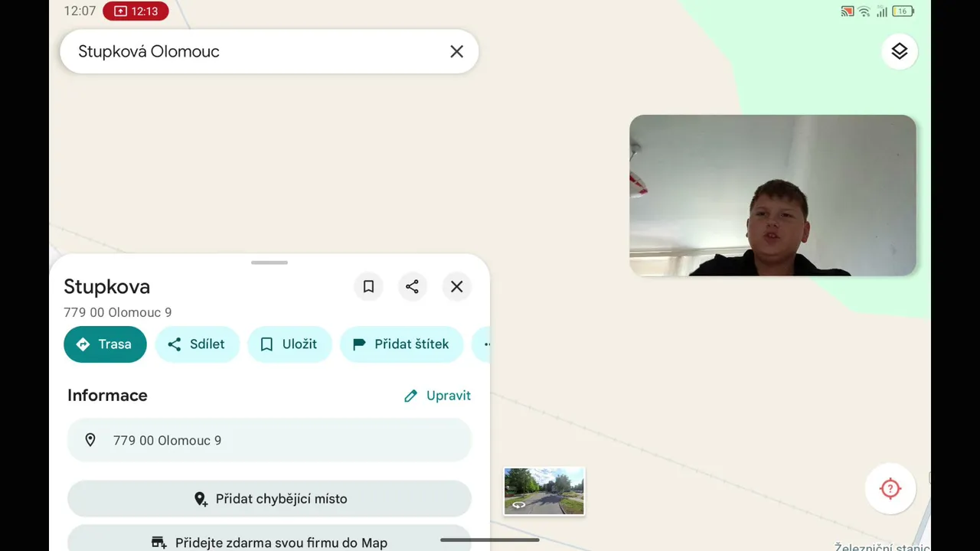980x551 pixels.
Task: Tap the mobile signal strength icon
Action: coord(882,11)
